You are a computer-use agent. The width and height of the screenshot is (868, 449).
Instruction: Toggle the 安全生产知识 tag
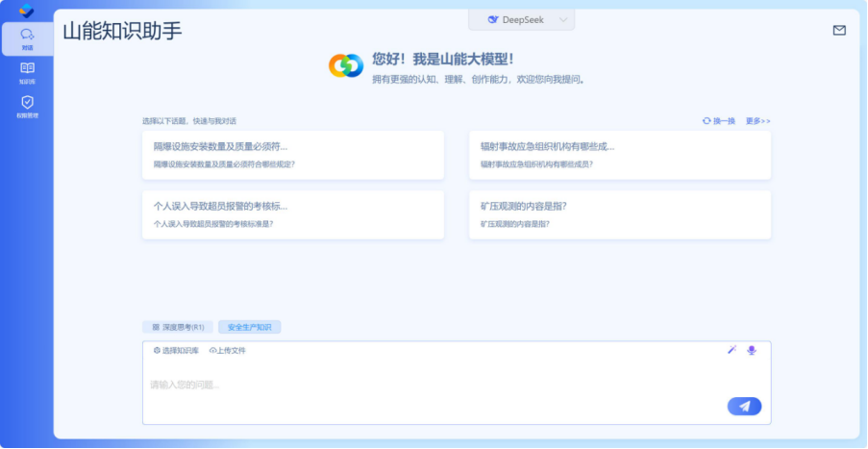249,327
